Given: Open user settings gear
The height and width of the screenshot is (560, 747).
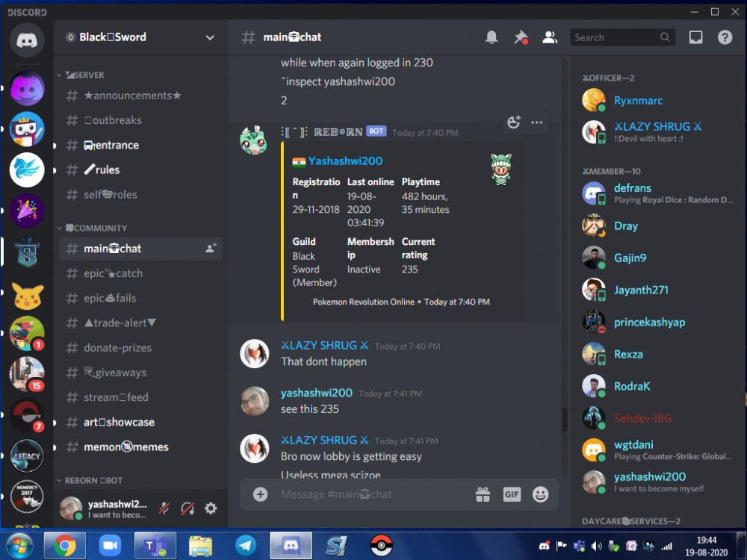Looking at the screenshot, I should click(x=211, y=508).
